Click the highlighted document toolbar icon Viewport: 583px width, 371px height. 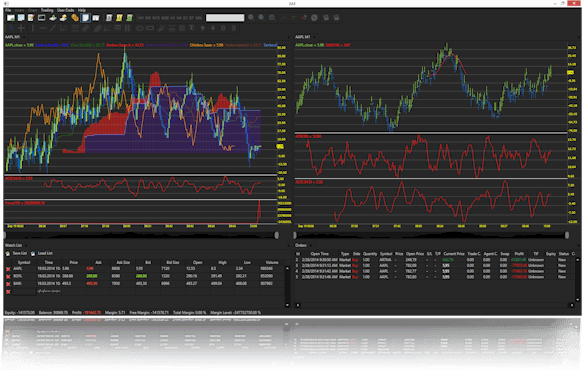click(86, 17)
